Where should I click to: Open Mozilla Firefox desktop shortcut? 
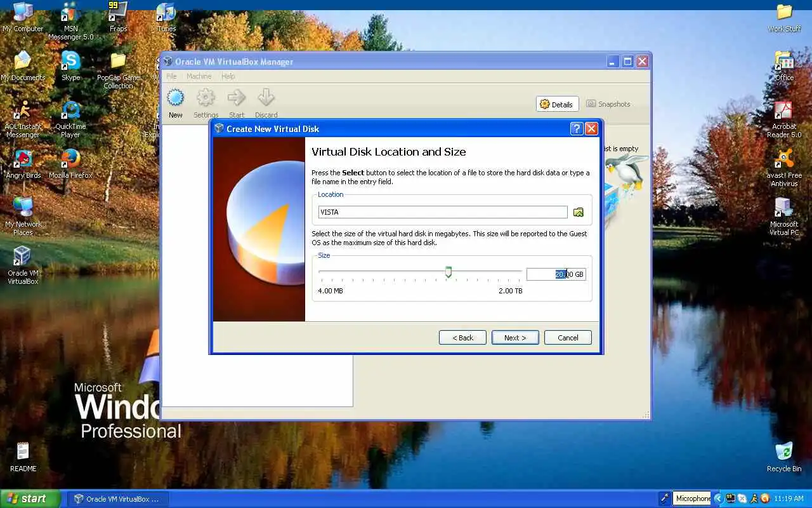coord(70,164)
